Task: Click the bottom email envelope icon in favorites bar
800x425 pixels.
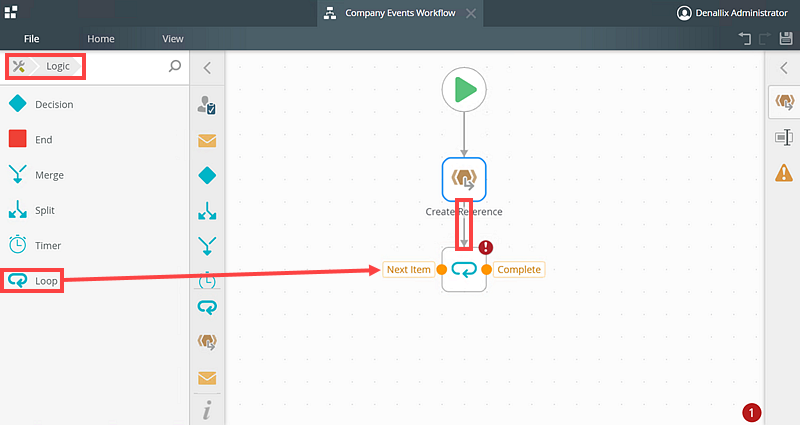Action: click(x=207, y=378)
